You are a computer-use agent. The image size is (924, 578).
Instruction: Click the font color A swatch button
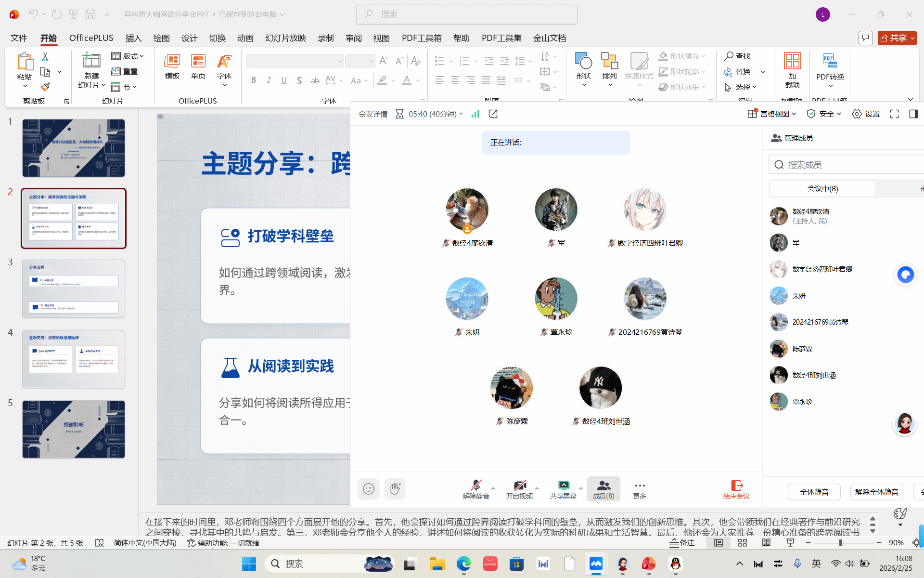407,80
